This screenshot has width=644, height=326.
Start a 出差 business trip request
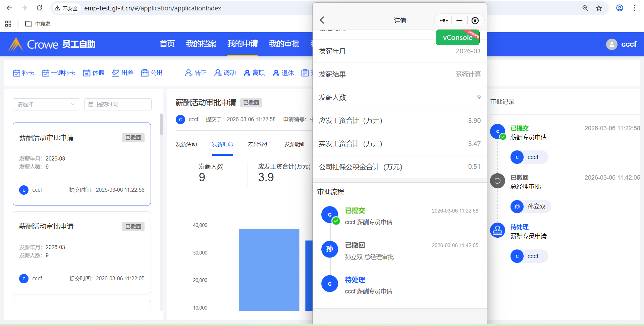pyautogui.click(x=123, y=73)
